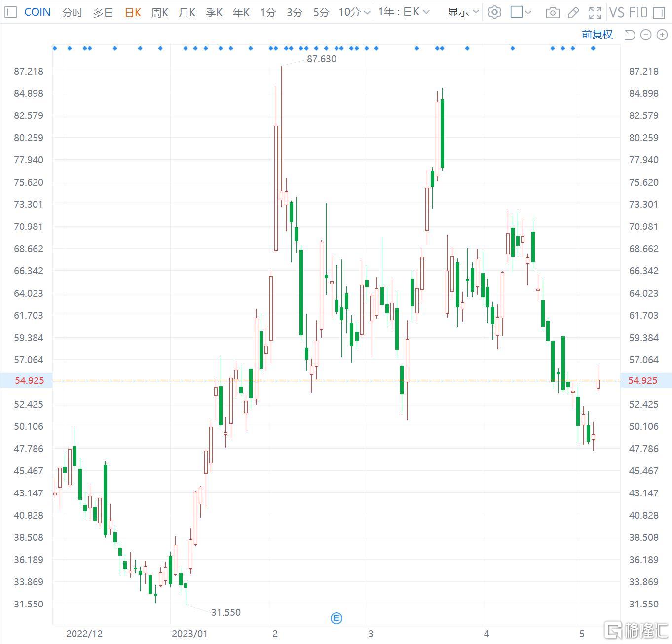Image resolution: width=672 pixels, height=644 pixels.
Task: Open the earnings event E marker
Action: coord(336,618)
